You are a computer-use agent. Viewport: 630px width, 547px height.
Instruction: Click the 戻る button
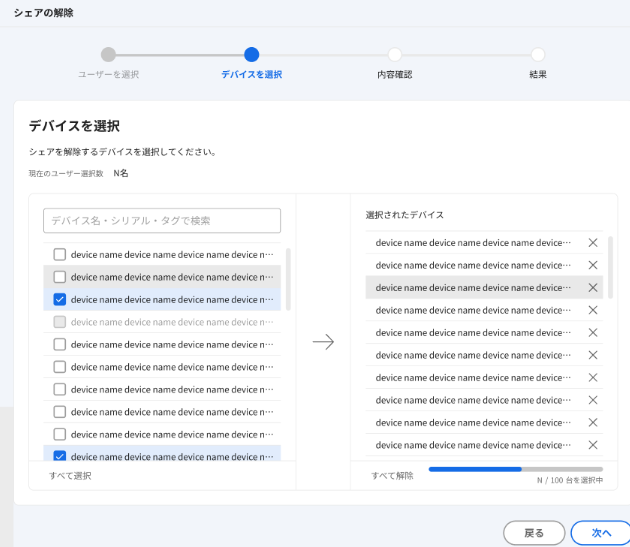pyautogui.click(x=534, y=533)
